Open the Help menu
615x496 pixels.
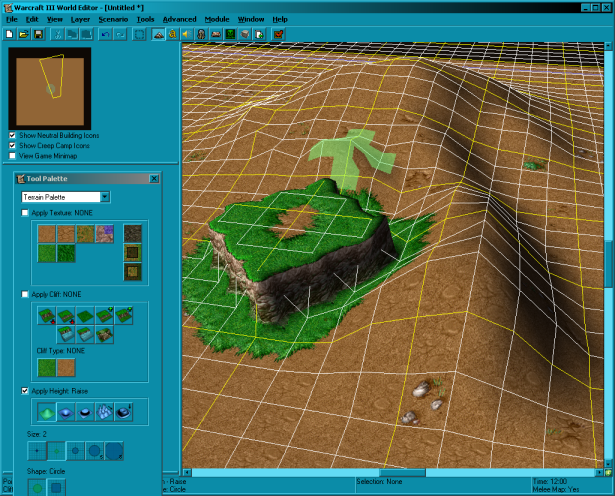pyautogui.click(x=280, y=19)
